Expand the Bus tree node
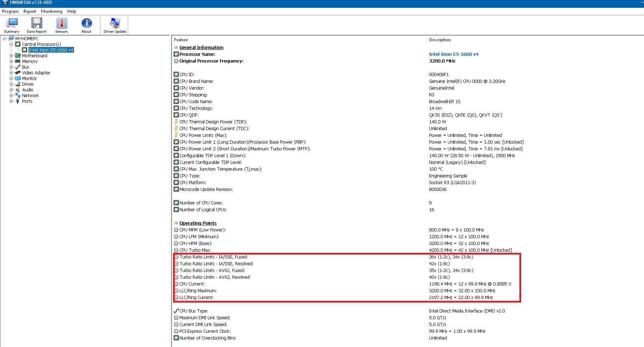 click(x=11, y=67)
